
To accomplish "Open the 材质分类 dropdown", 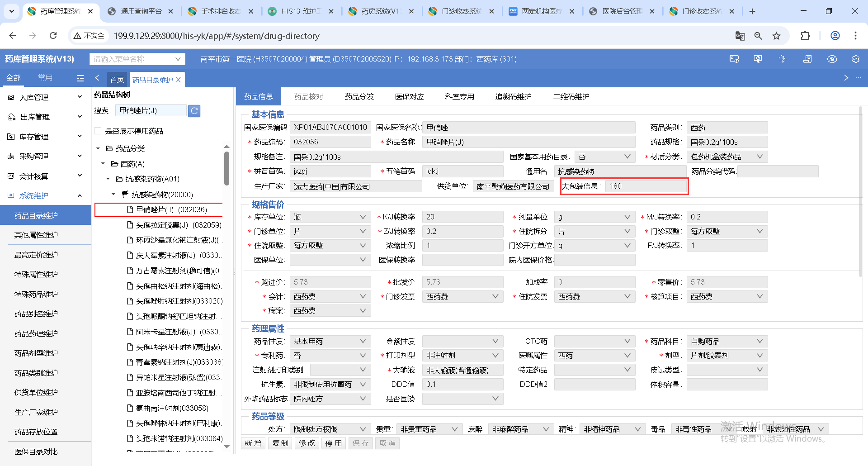I will (x=727, y=157).
